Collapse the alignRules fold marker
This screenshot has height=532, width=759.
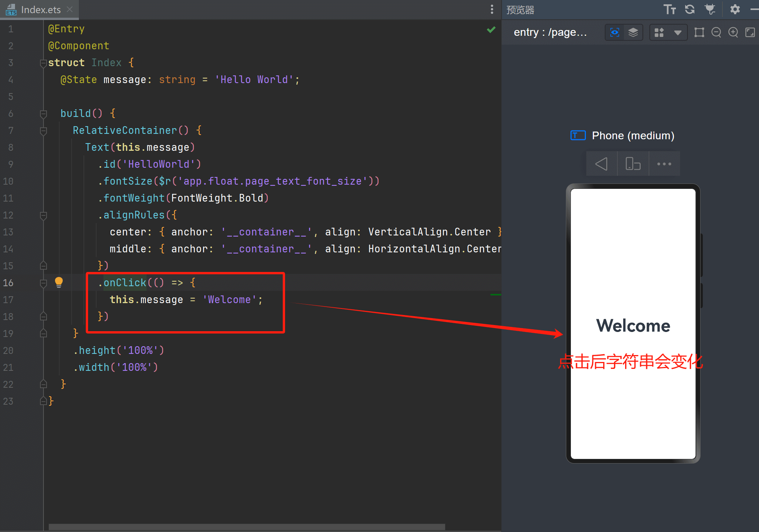tap(43, 215)
